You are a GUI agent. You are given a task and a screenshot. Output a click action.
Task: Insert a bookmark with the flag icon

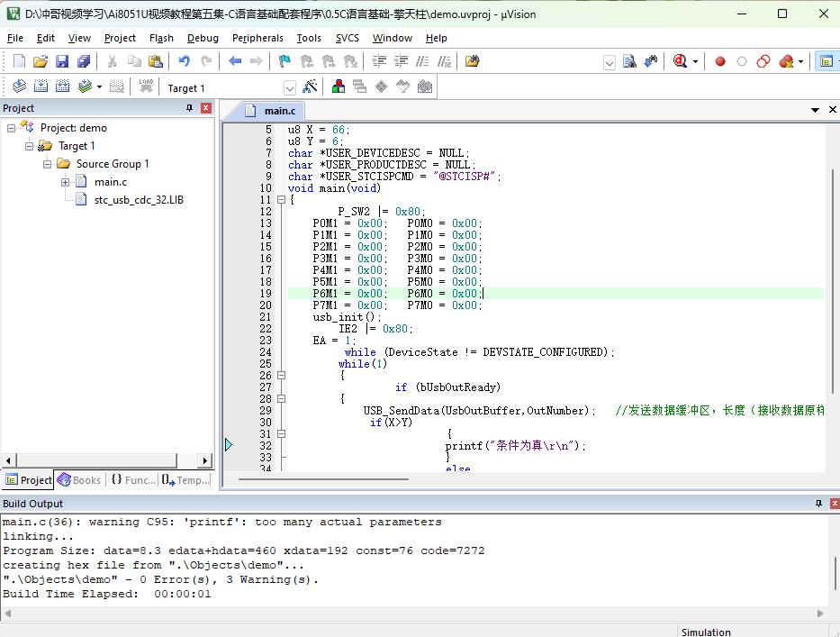[x=285, y=61]
